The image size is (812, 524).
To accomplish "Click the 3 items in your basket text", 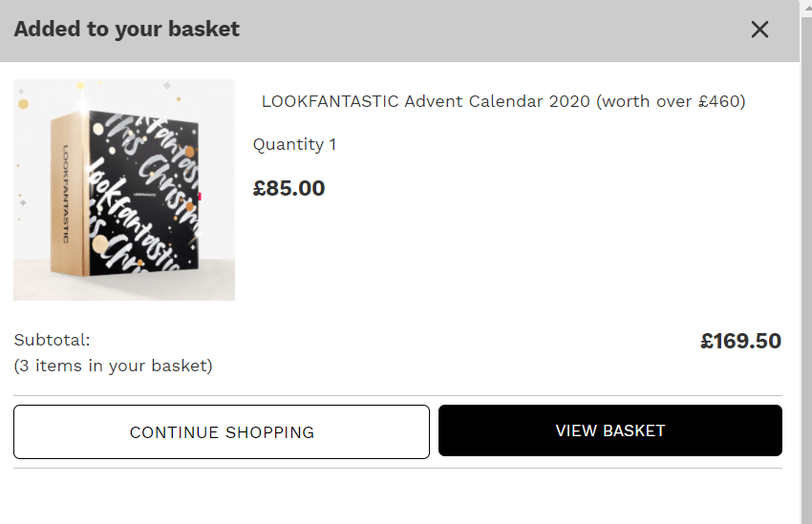I will (x=113, y=366).
